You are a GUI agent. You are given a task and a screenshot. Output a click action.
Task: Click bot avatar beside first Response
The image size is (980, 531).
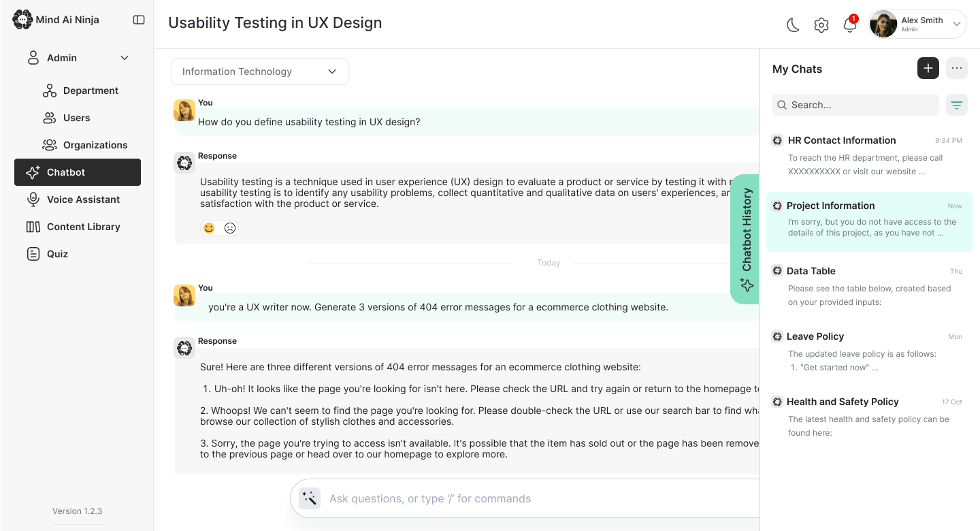pos(184,163)
